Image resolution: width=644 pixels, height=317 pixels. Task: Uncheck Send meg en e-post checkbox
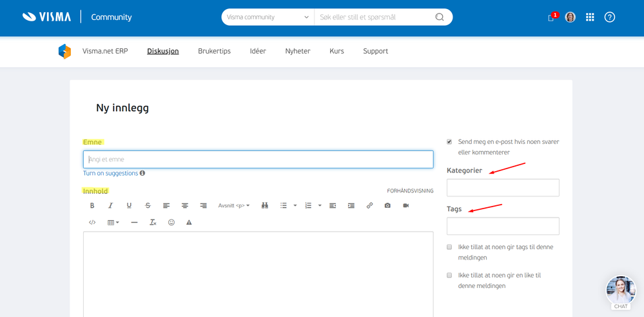point(449,142)
